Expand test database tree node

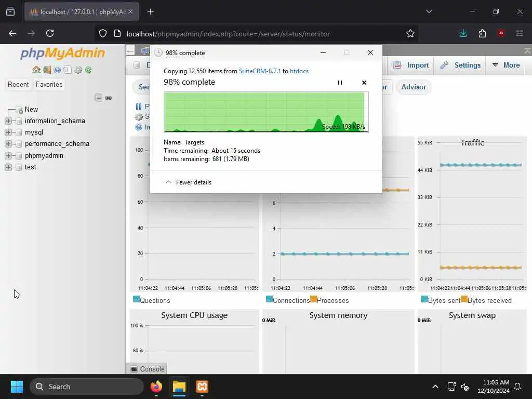coord(8,167)
